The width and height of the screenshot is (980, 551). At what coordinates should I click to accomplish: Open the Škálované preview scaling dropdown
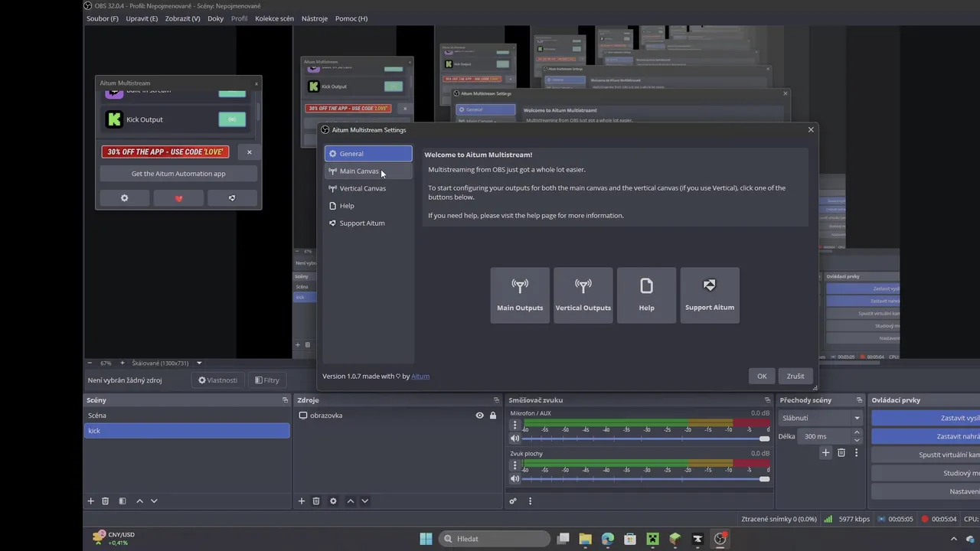tap(167, 363)
